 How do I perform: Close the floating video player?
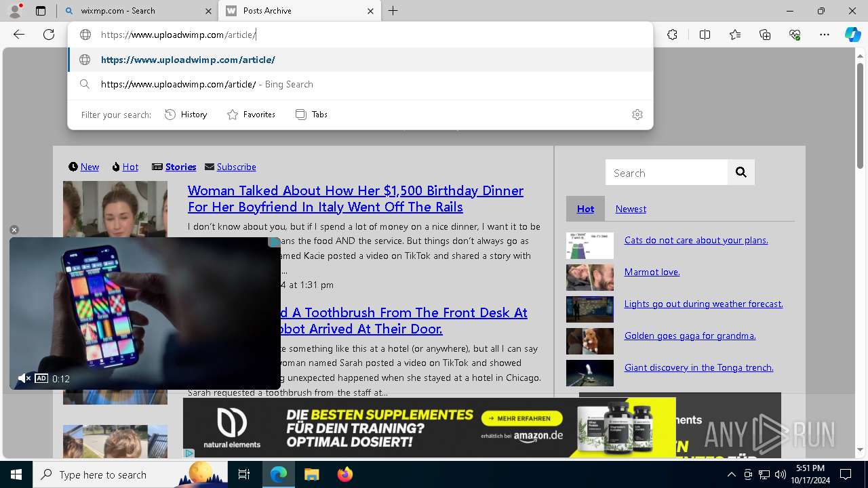(x=14, y=230)
